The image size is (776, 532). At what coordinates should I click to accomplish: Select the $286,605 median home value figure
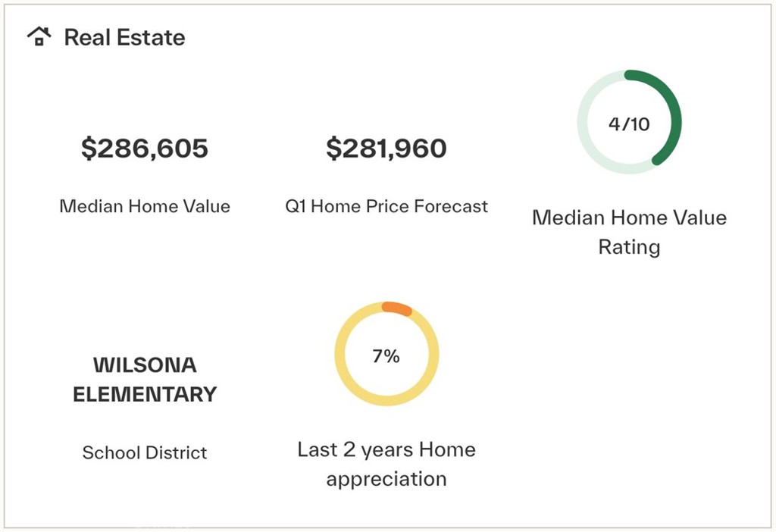(x=145, y=149)
